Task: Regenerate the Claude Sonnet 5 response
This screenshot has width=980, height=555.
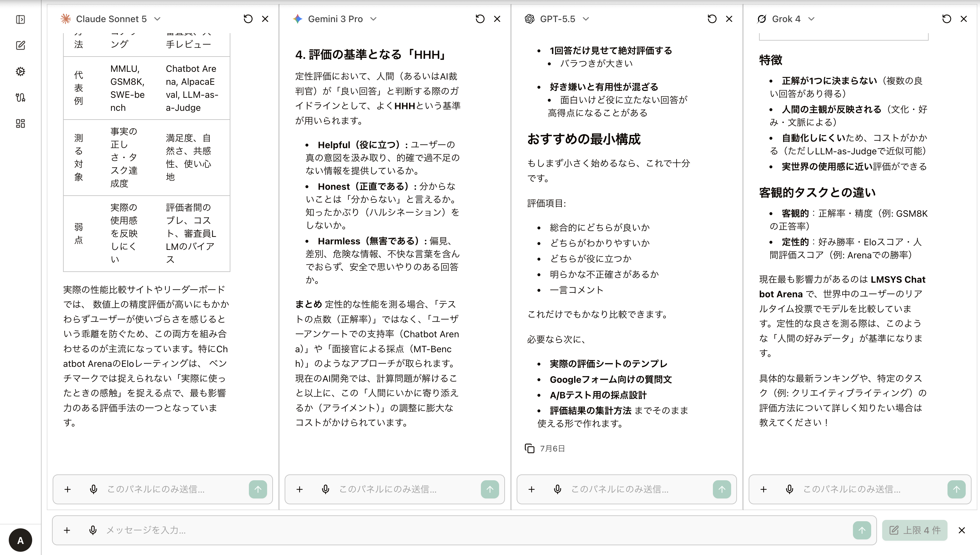Action: [248, 19]
